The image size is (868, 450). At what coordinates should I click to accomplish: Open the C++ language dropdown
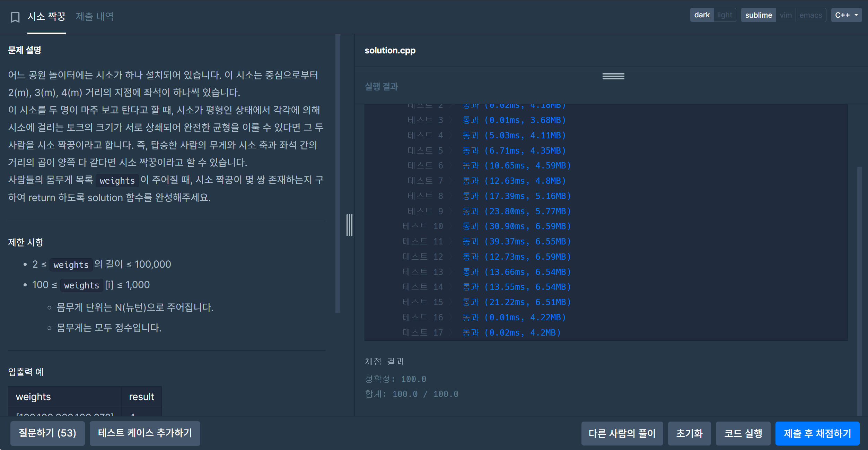point(846,15)
